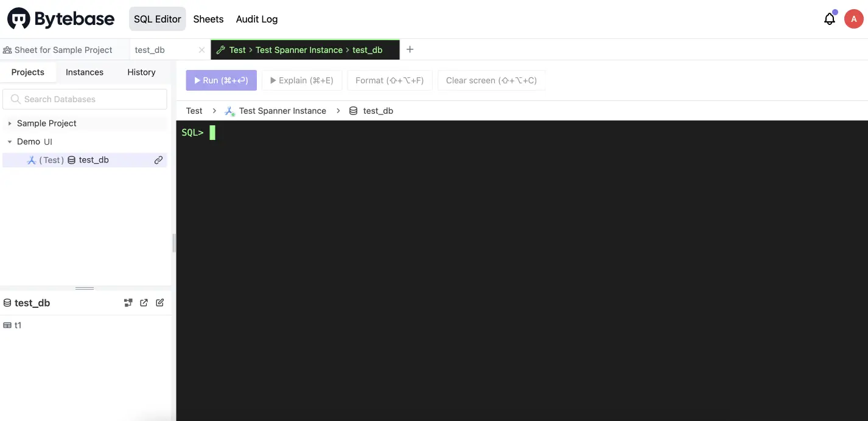This screenshot has width=868, height=421.
Task: Switch to the History tab
Action: [x=142, y=72]
